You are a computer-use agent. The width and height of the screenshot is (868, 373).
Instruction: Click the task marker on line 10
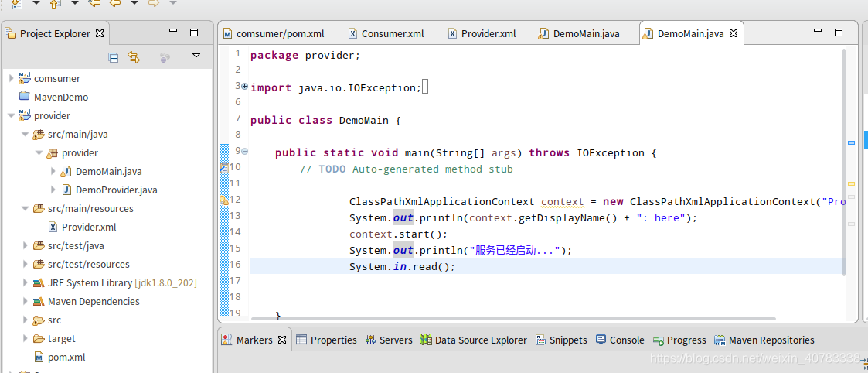(x=224, y=167)
